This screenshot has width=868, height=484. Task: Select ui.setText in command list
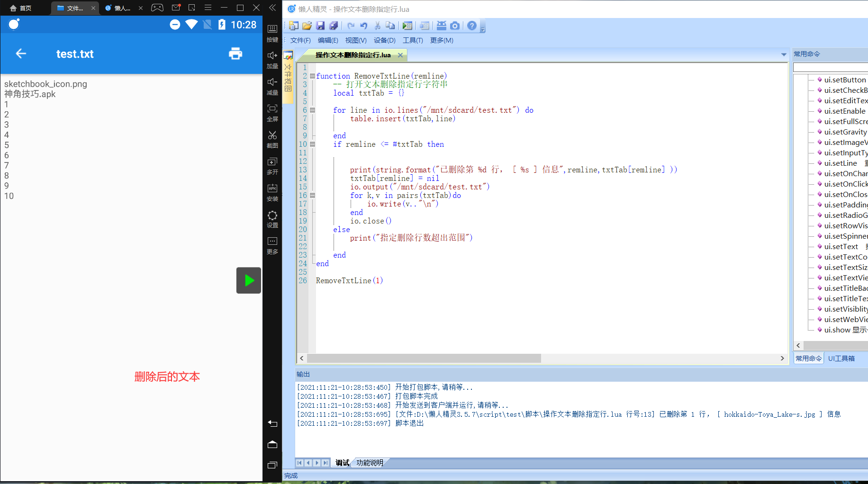pos(841,247)
